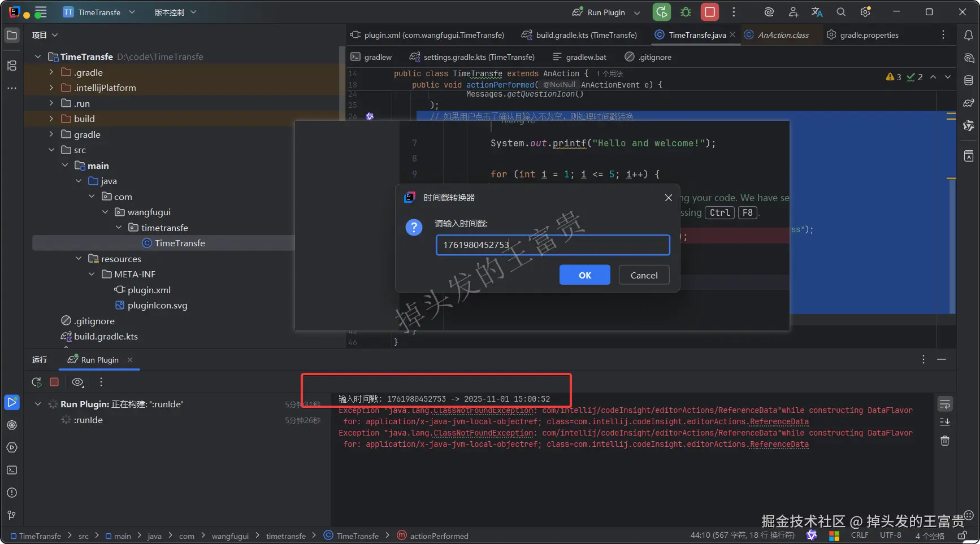Screen dimensions: 980x544
Task: Open the Problems tool window
Action: 12,493
